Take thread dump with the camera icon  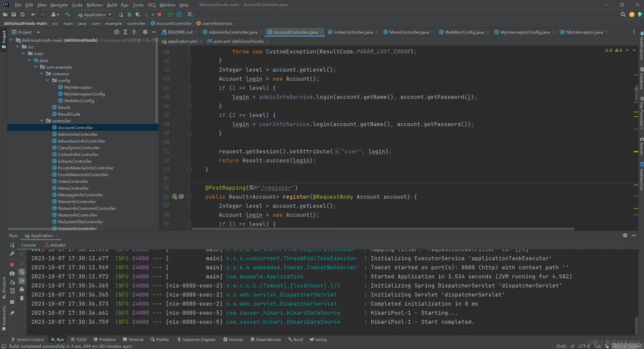coord(12,273)
